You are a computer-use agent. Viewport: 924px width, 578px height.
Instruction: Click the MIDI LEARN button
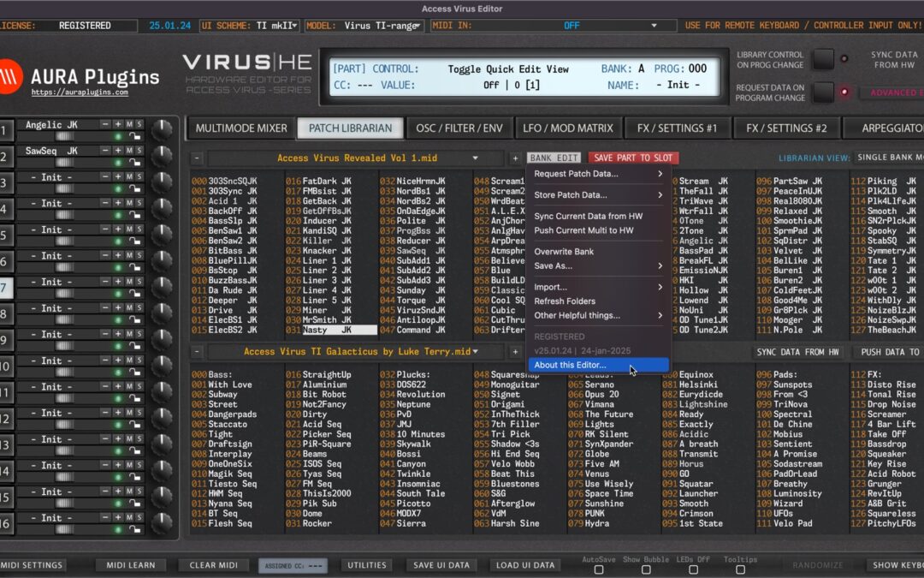pos(130,564)
